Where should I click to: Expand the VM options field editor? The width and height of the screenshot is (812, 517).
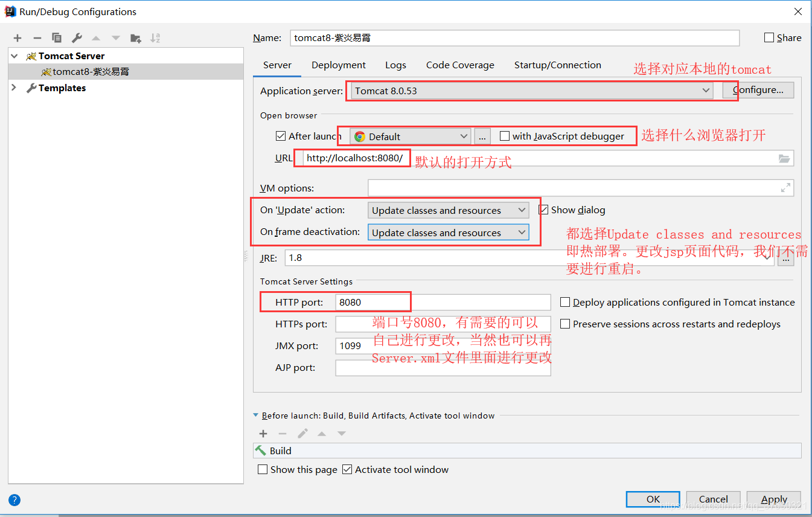point(785,188)
